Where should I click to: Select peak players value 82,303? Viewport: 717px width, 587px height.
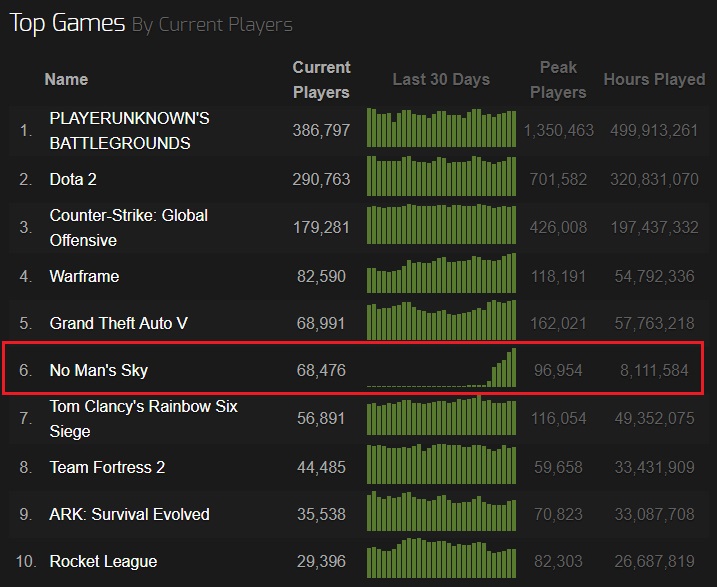point(558,561)
